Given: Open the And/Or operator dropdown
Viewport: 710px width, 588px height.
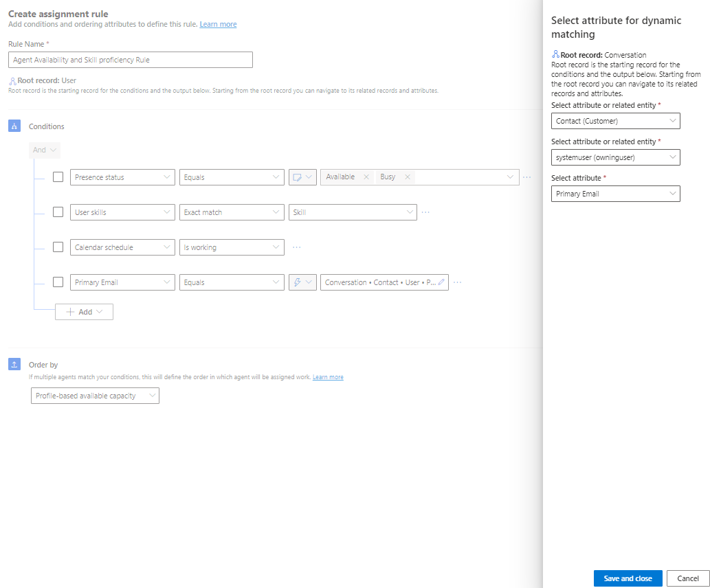Looking at the screenshot, I should (x=44, y=150).
